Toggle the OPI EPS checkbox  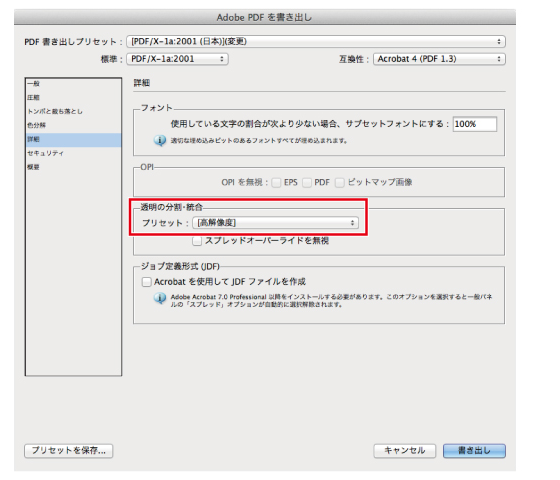tap(276, 182)
